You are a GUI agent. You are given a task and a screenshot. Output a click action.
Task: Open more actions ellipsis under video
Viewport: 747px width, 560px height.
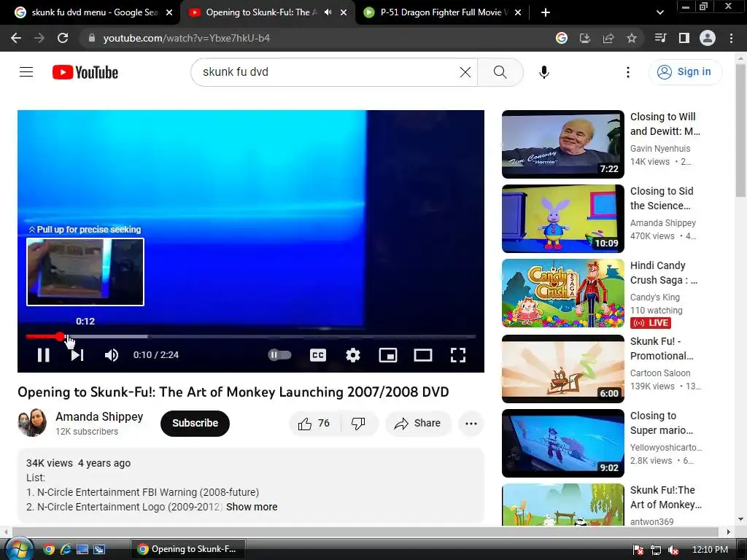pos(471,424)
